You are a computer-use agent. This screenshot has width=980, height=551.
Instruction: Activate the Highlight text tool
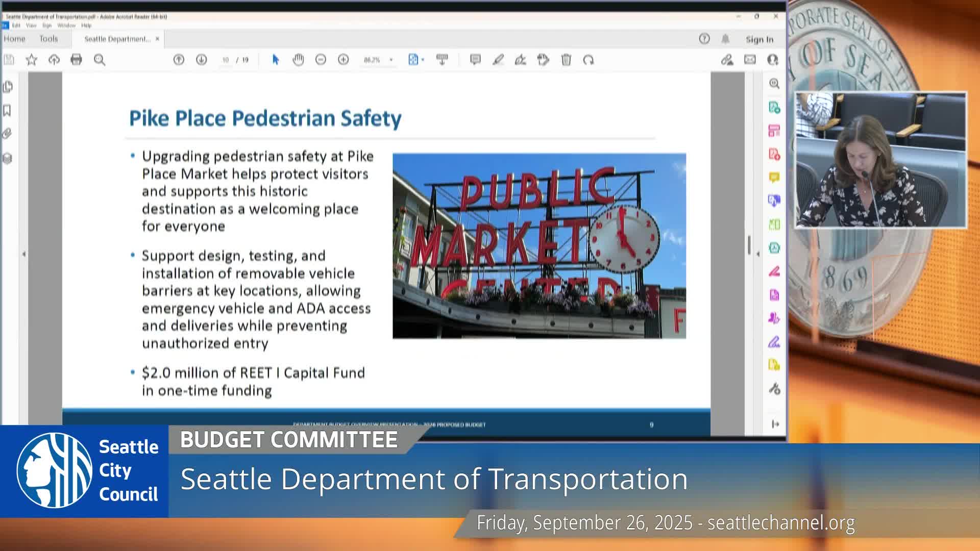click(499, 60)
